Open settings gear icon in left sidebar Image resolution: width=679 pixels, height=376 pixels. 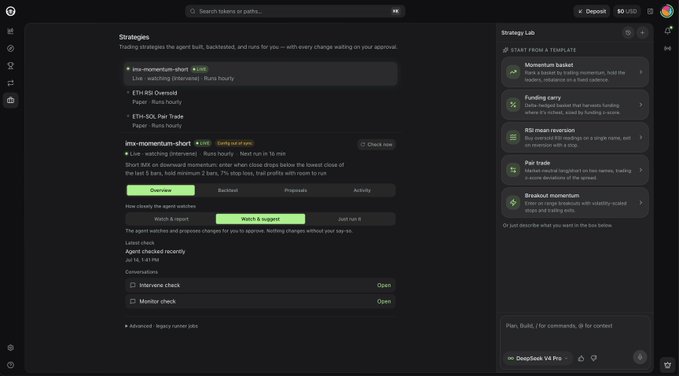coord(11,348)
